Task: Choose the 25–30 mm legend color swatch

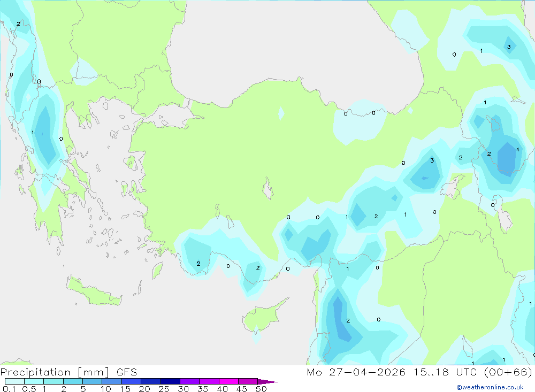Action: pos(170,381)
